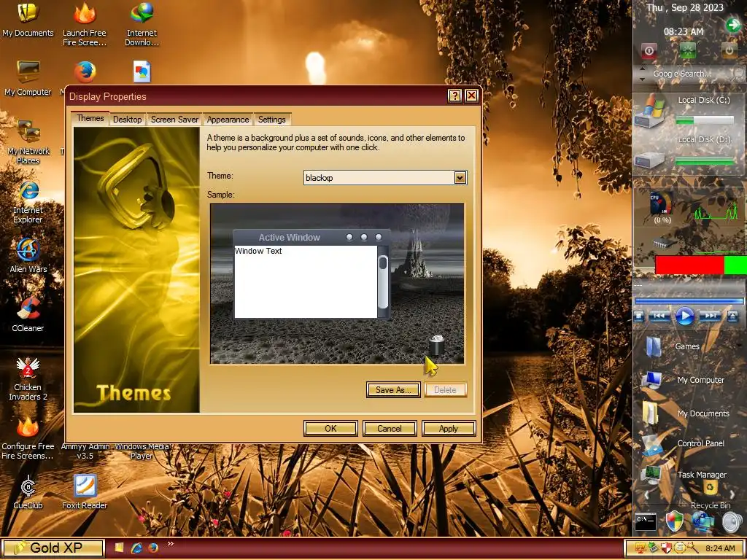Click the Gold XP start button
The image size is (747, 560).
click(x=53, y=548)
